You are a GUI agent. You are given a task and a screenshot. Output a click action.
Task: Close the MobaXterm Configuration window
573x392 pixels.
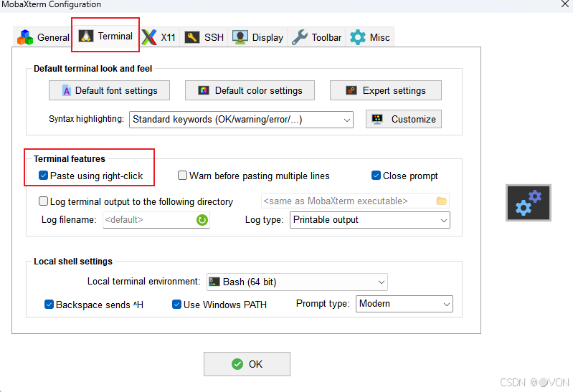[565, 4]
